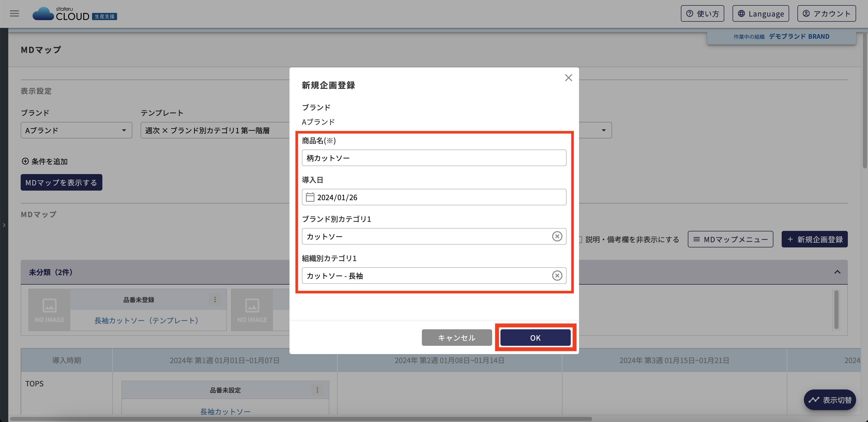Click 条件を追加 plus icon
868x422 pixels.
pyautogui.click(x=25, y=161)
